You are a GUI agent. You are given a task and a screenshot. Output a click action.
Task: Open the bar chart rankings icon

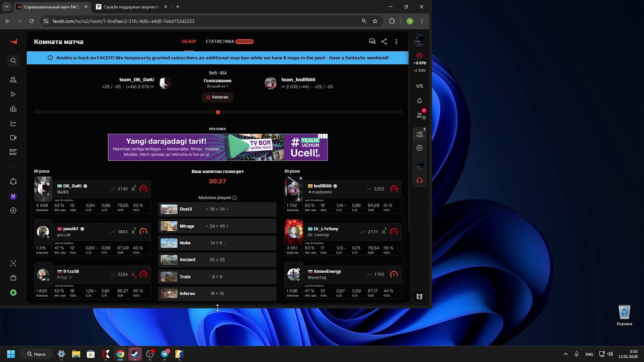14,109
